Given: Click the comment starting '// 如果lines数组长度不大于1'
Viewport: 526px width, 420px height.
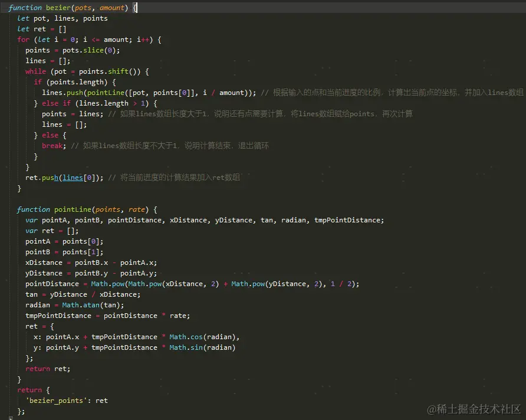Looking at the screenshot, I should [170, 146].
